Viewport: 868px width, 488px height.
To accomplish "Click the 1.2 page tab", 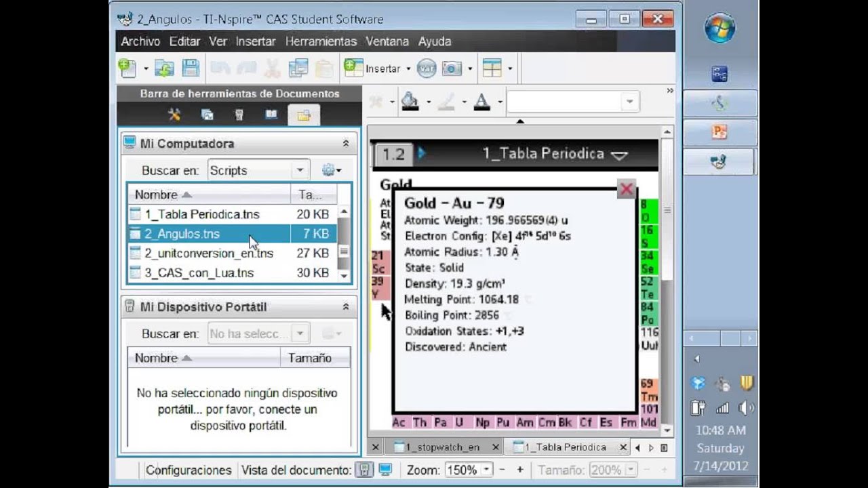I will tap(393, 154).
